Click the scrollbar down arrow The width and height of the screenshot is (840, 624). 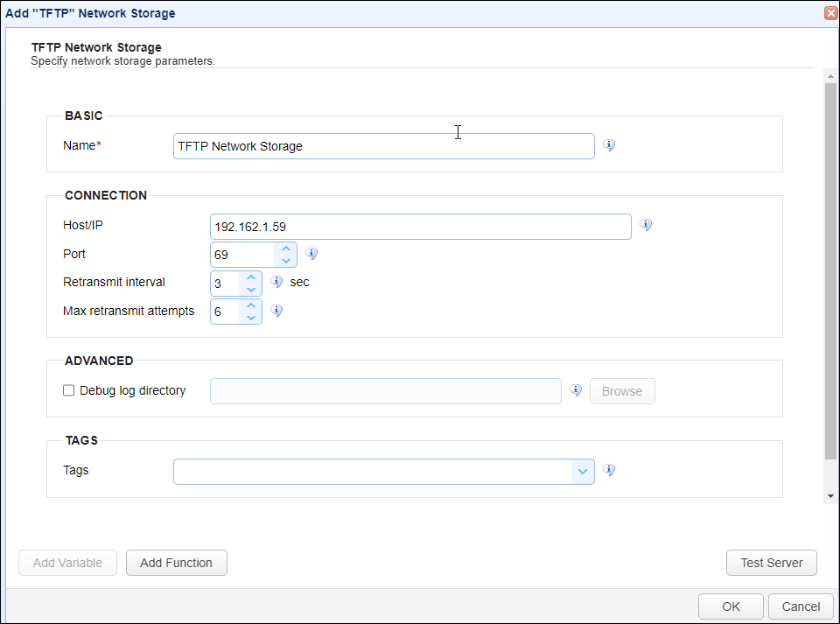click(830, 496)
